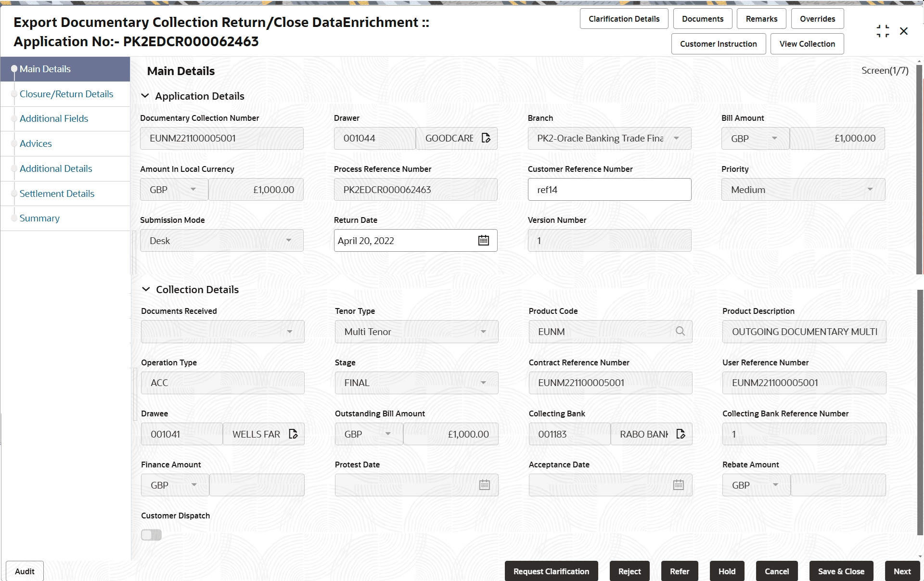Click the Customer Reference Number field
Screen dimensions: 924x581
(609, 190)
